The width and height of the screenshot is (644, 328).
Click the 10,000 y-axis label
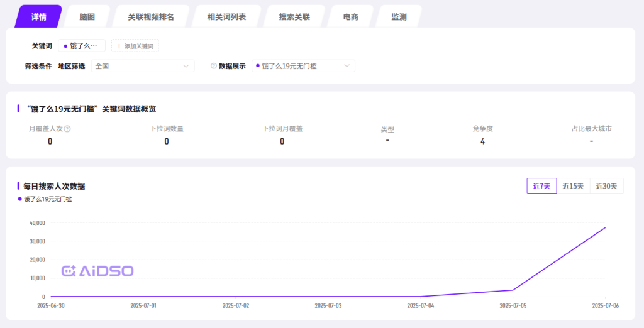[x=37, y=278]
